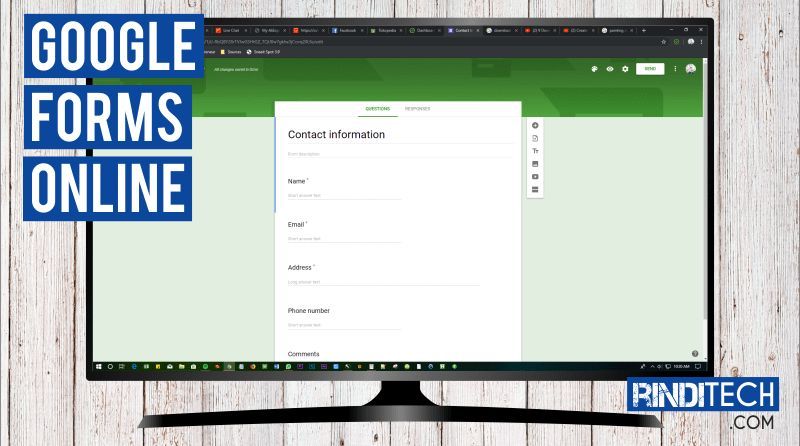
Task: Switch to the QUESTIONS tab
Action: pyautogui.click(x=378, y=109)
